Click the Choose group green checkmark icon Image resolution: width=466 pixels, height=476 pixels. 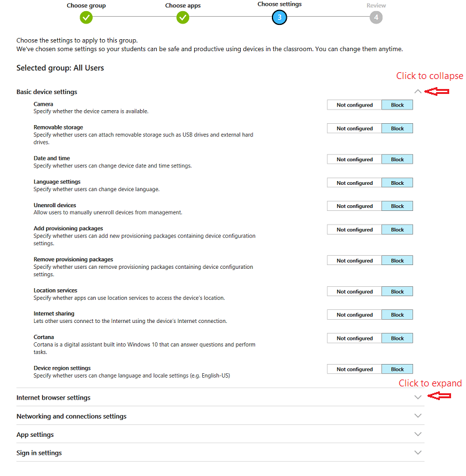pos(86,17)
